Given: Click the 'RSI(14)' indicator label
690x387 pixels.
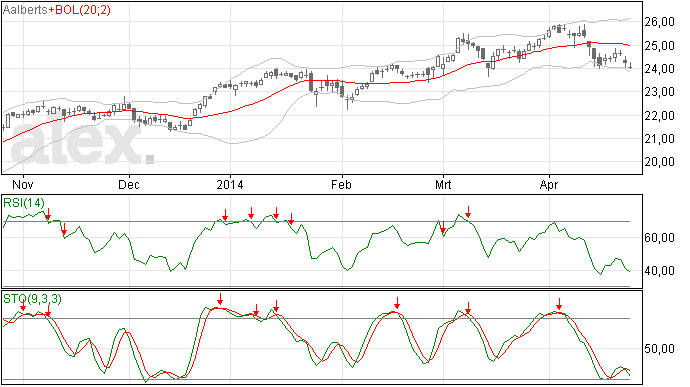Looking at the screenshot, I should pyautogui.click(x=24, y=203).
